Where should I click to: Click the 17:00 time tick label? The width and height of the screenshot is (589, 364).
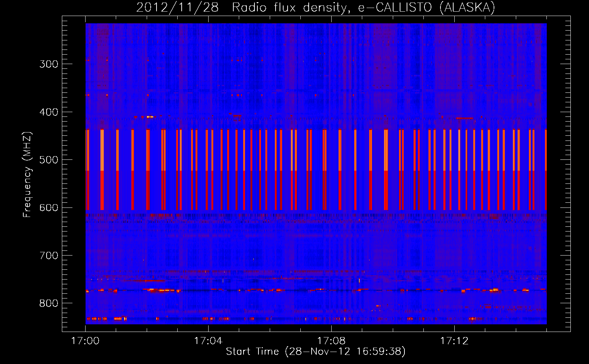tap(85, 341)
